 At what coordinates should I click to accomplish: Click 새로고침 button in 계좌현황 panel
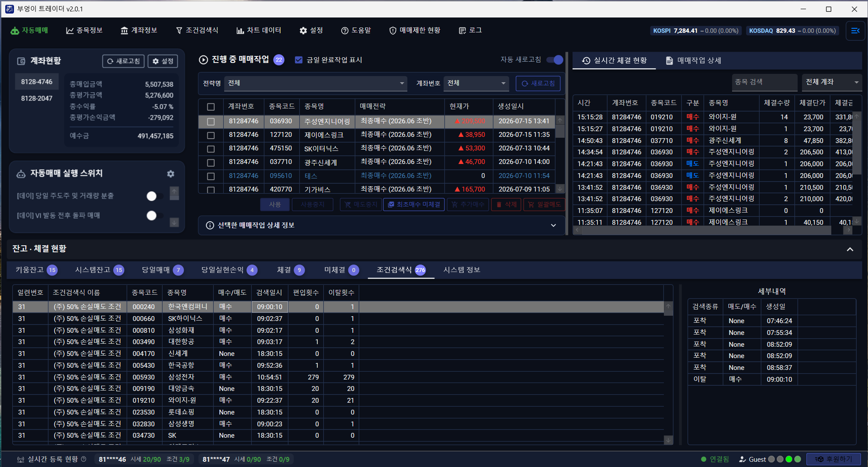[x=123, y=61]
